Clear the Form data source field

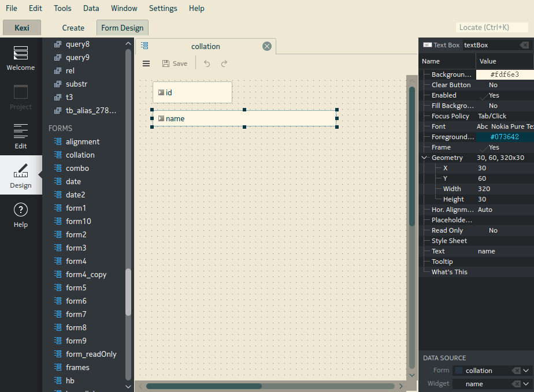click(517, 371)
